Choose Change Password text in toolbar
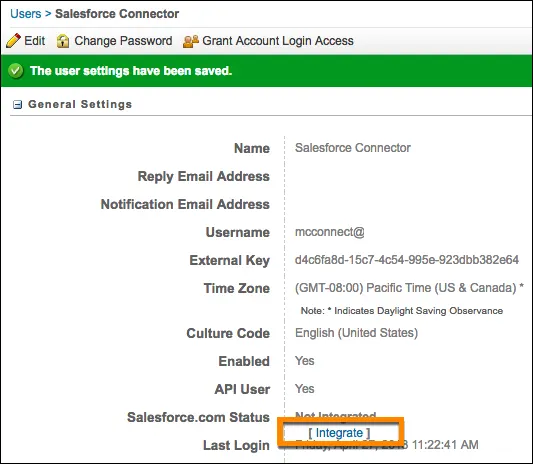Screen dimensions: 533x464 pos(123,41)
